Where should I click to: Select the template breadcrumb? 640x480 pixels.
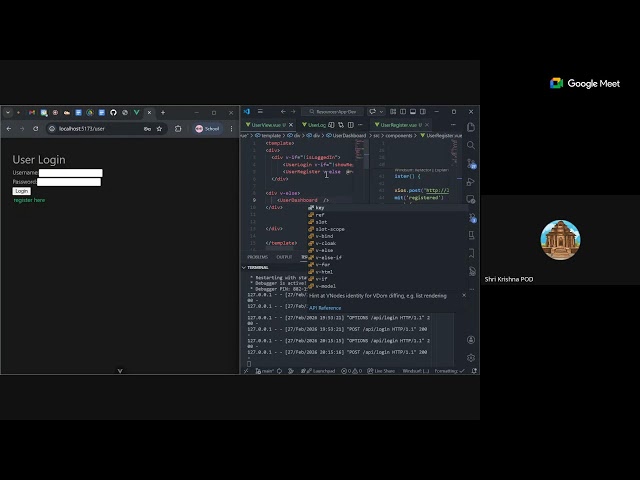(x=268, y=136)
